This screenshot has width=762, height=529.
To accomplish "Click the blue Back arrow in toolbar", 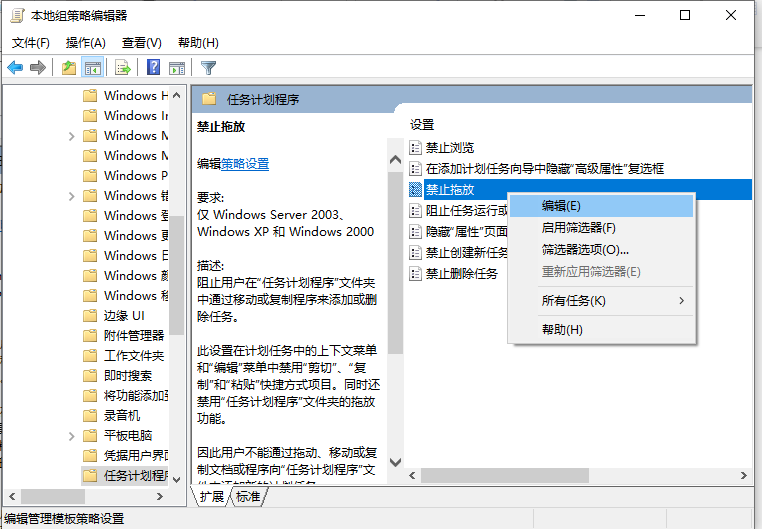I will click(x=15, y=68).
